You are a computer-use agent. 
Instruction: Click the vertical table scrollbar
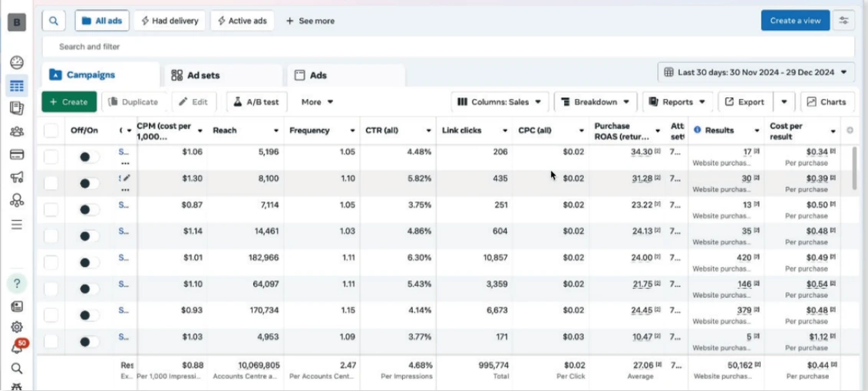[856, 168]
